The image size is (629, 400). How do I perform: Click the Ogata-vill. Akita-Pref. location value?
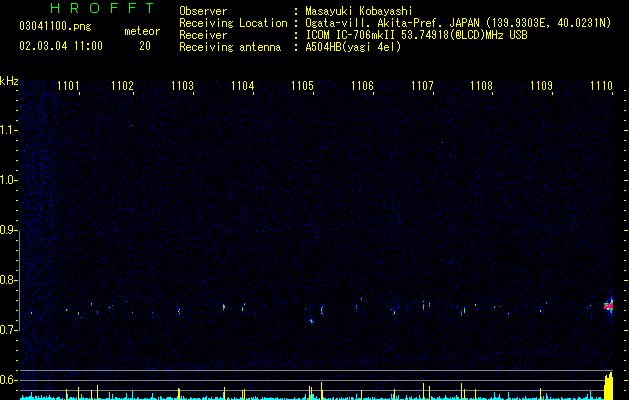pos(458,23)
